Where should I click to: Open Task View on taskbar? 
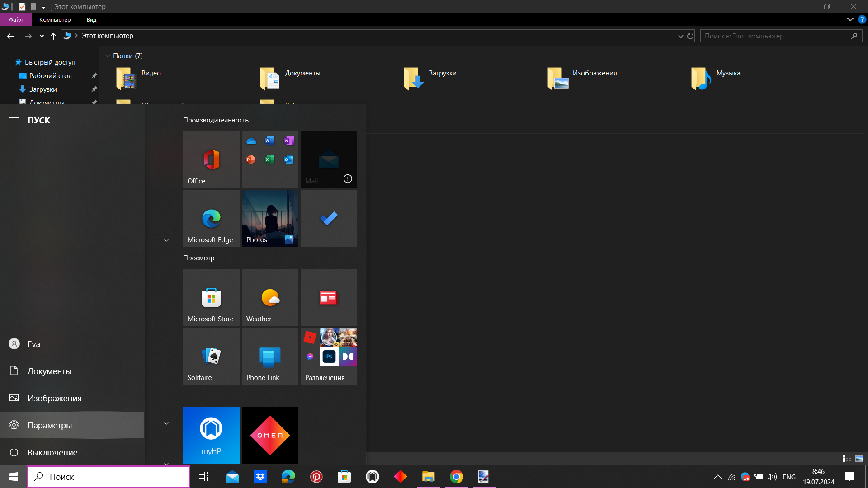[x=203, y=477]
